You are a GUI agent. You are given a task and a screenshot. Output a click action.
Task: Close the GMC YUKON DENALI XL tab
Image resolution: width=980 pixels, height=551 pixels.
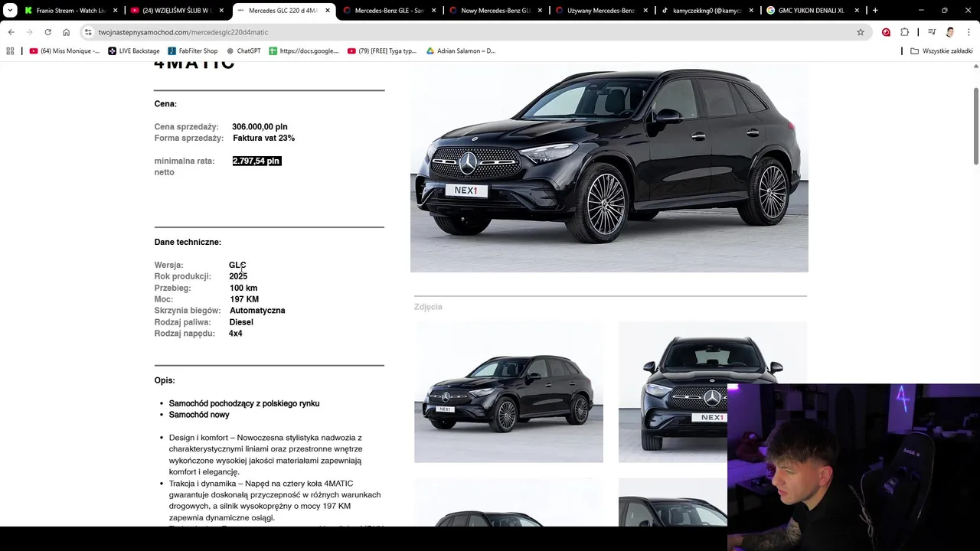[857, 11]
